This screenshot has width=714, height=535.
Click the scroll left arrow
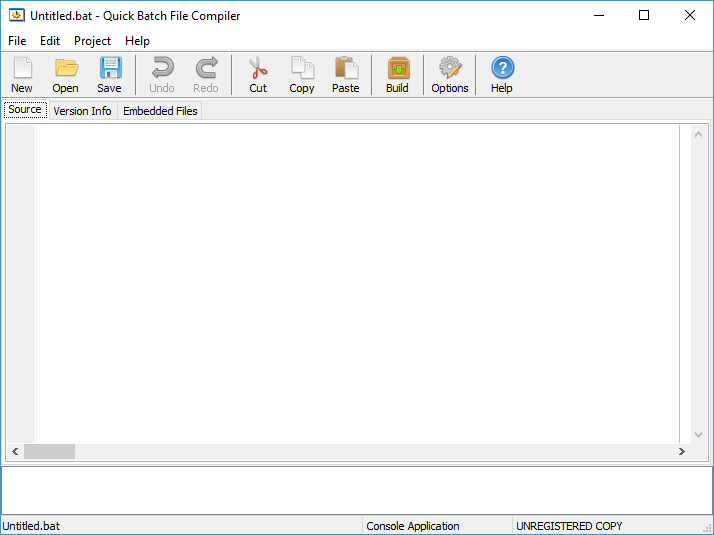pyautogui.click(x=15, y=452)
